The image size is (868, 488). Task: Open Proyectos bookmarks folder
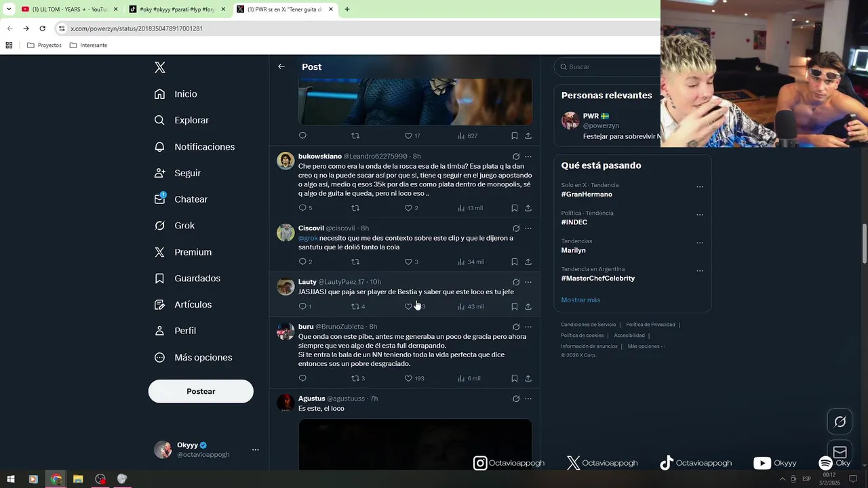(44, 45)
